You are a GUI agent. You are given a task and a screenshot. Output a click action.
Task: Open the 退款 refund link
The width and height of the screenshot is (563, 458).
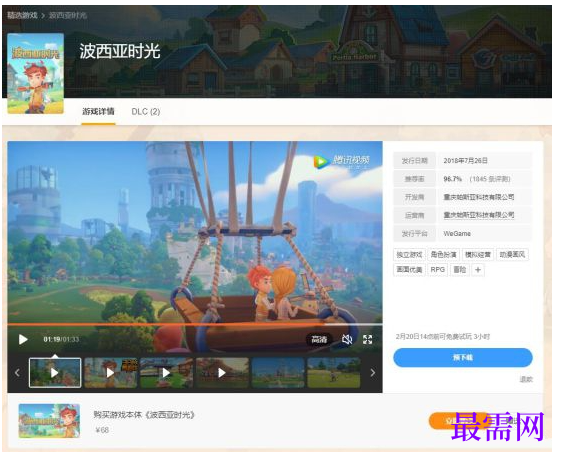(526, 379)
